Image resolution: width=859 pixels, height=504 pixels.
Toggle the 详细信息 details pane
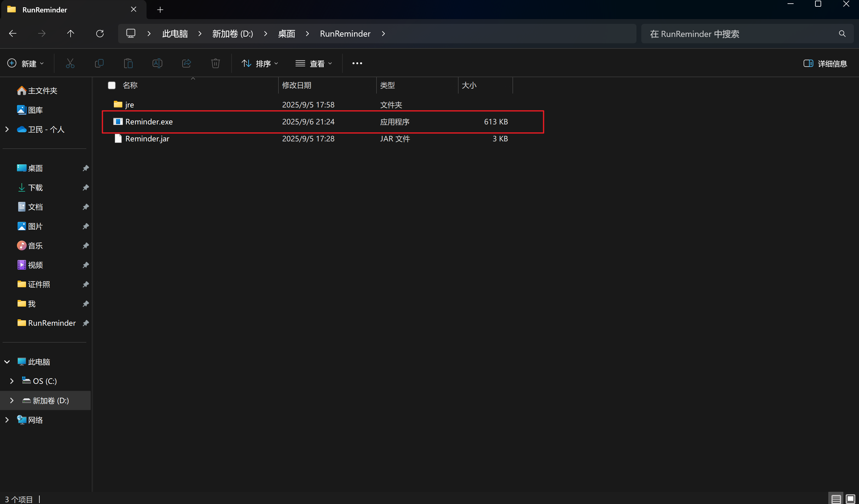click(825, 64)
